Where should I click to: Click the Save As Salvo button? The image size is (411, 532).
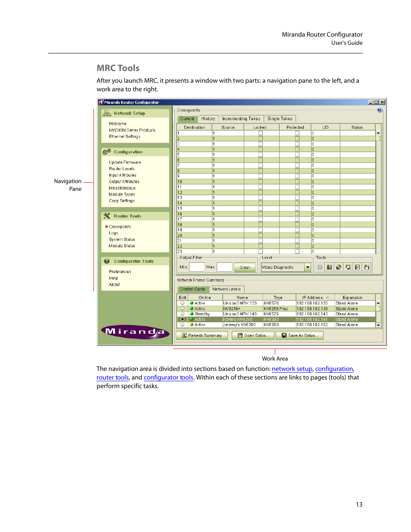tap(299, 336)
